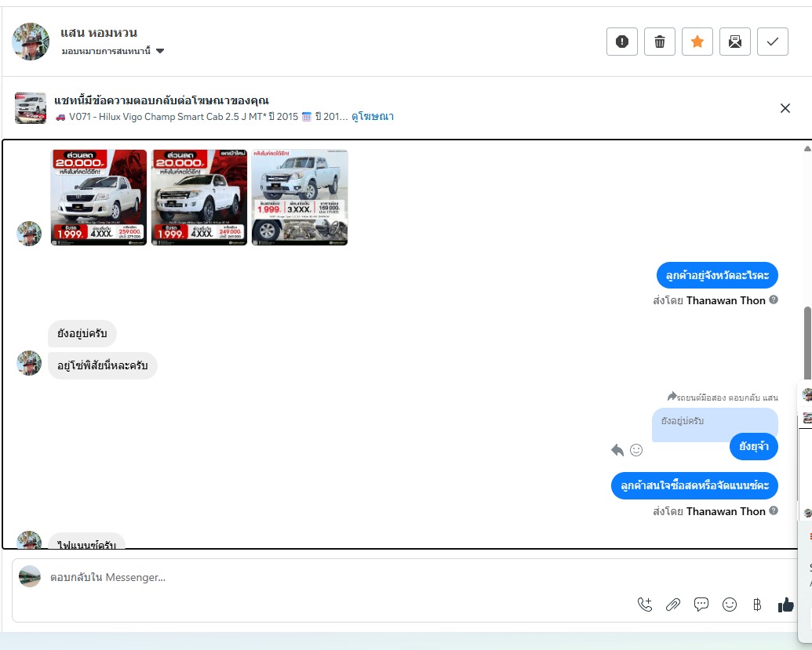Screen dimensions: 812x650
Task: Open help icon beside last Thanawan Thon
Action: (773, 510)
